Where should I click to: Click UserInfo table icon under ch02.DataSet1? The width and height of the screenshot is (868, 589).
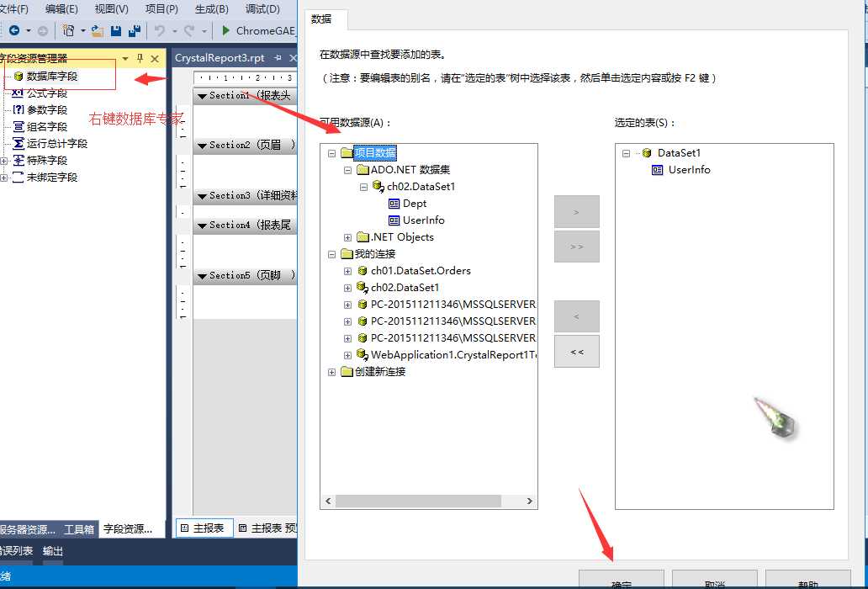394,220
